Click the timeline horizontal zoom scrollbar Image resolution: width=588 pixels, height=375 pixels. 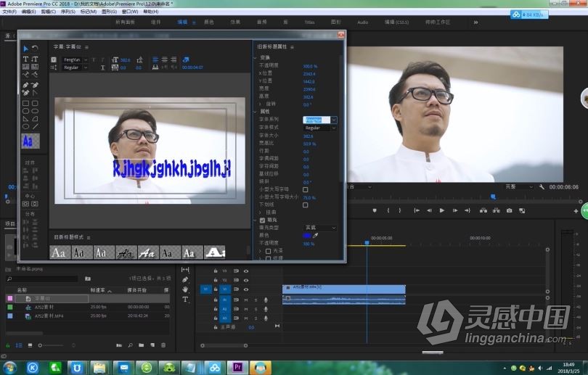[x=224, y=345]
